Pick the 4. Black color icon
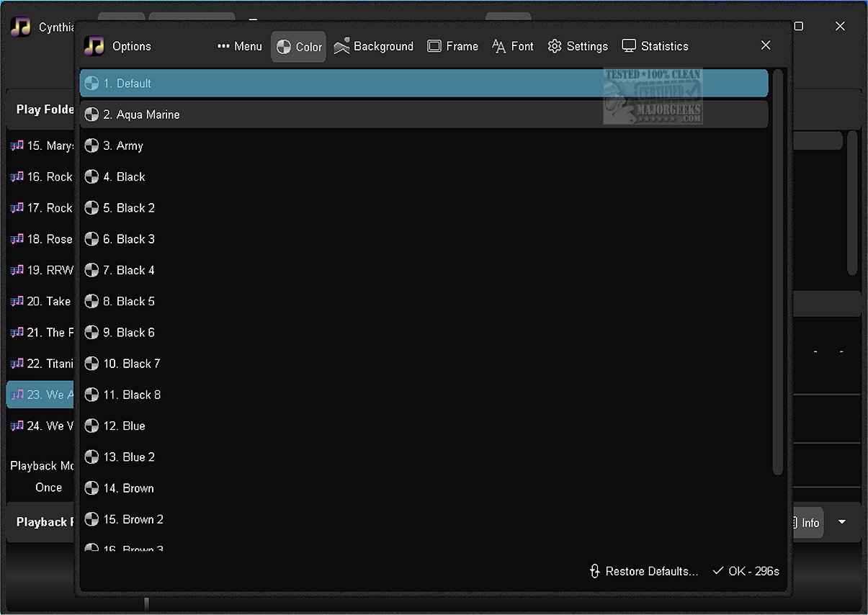This screenshot has height=615, width=868. pyautogui.click(x=91, y=176)
